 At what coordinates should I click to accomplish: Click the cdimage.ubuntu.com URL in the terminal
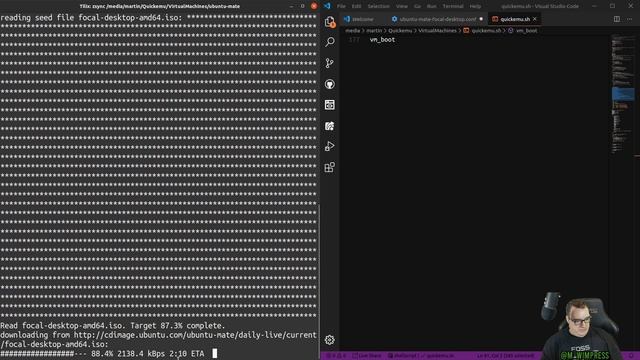coord(195,335)
